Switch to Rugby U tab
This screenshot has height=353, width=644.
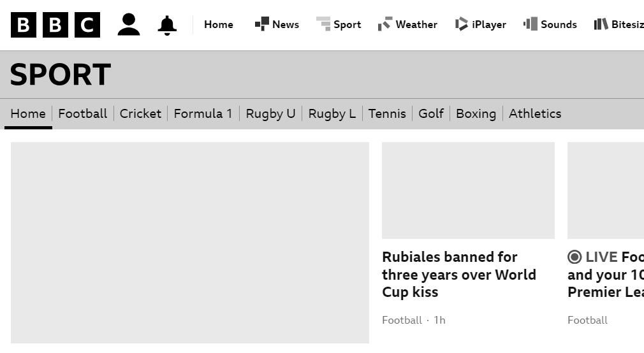click(270, 113)
